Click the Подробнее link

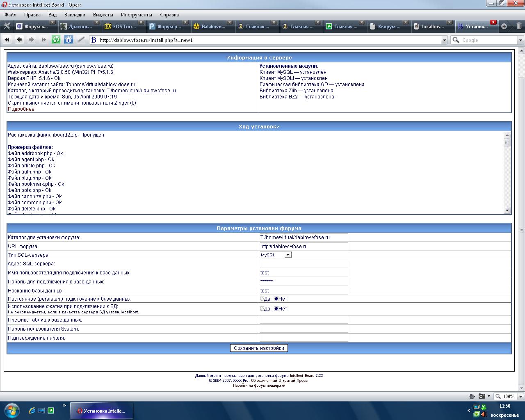pos(21,109)
